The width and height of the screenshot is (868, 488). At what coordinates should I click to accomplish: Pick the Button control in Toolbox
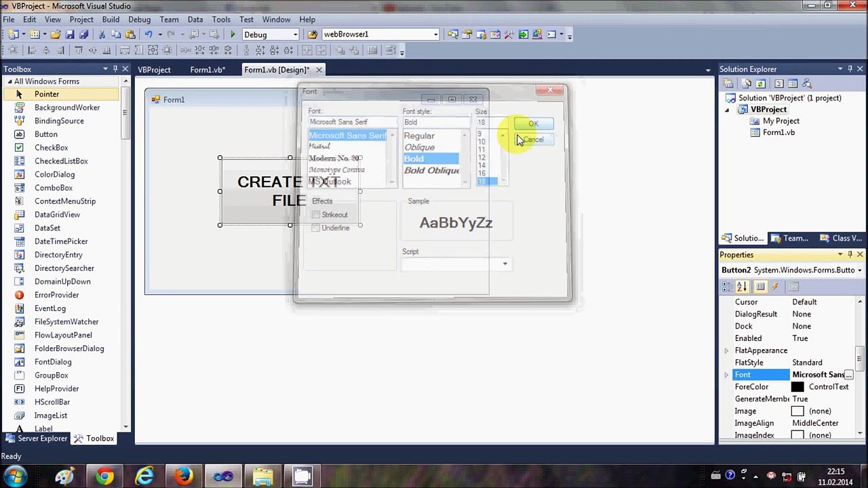[60, 134]
